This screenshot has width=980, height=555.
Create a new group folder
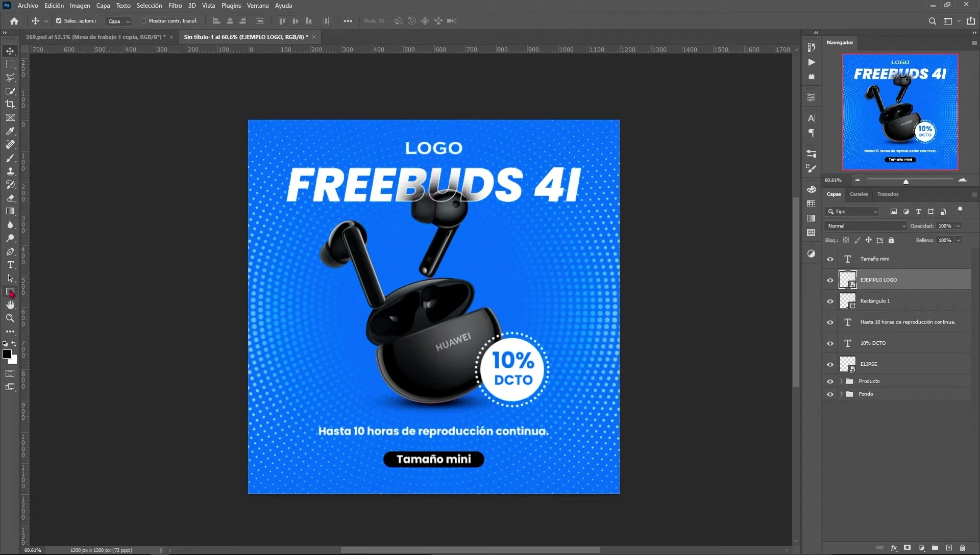[x=935, y=548]
